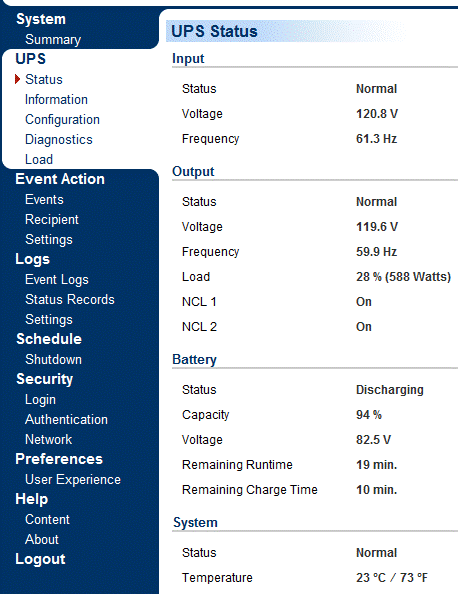The height and width of the screenshot is (594, 458).
Task: Open UPS Configuration page
Action: (63, 119)
